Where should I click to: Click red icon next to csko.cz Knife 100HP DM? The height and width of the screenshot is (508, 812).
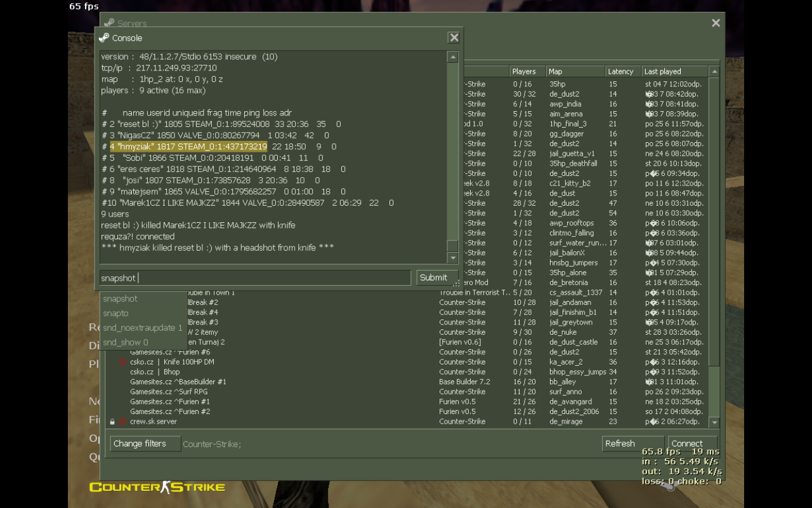[122, 362]
